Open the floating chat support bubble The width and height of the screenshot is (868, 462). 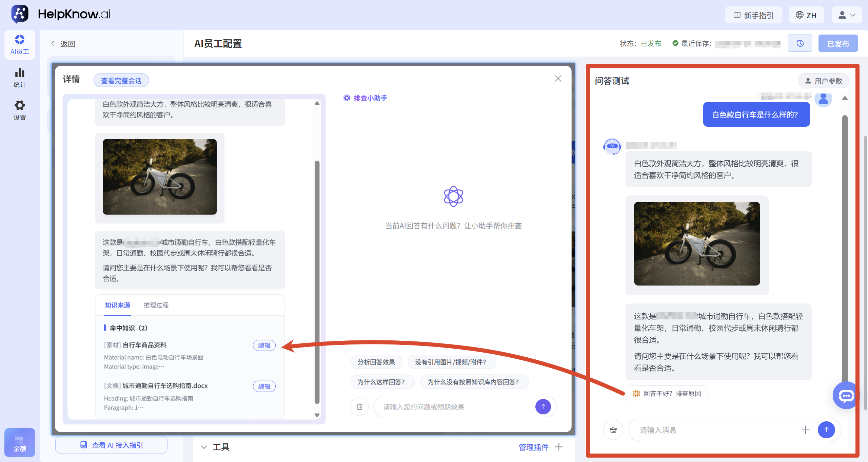[x=846, y=395]
